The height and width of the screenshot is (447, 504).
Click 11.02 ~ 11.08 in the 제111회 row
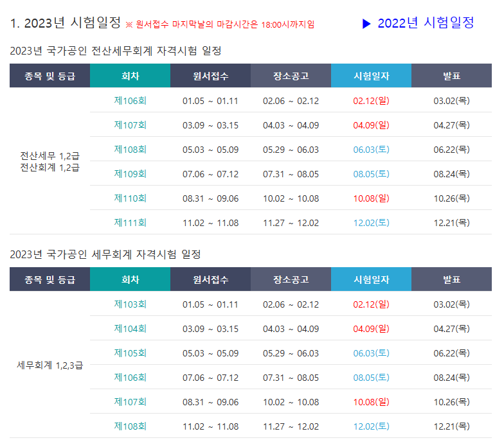pyautogui.click(x=211, y=223)
